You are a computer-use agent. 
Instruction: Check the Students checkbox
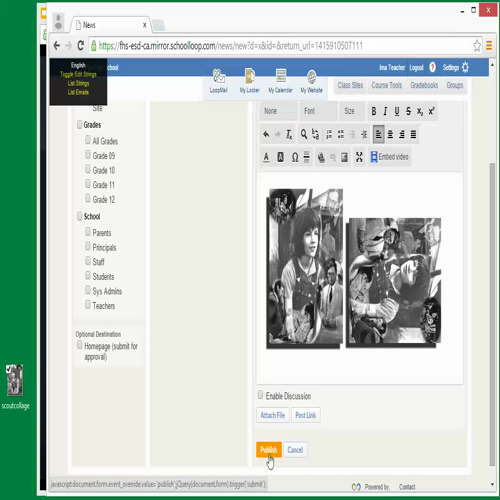point(88,275)
